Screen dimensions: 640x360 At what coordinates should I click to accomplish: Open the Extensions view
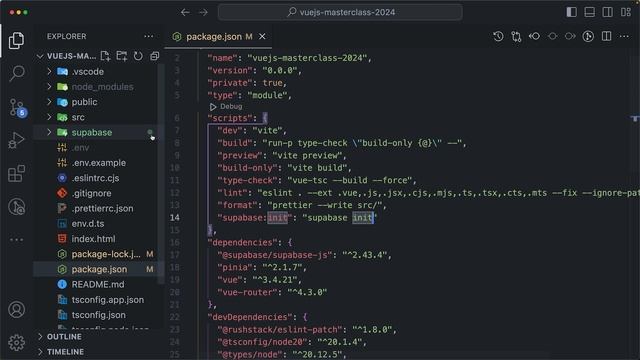coord(16,173)
